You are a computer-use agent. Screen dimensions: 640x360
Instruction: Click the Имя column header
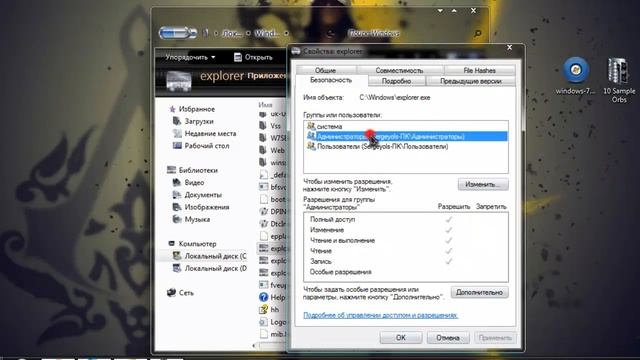(265, 105)
